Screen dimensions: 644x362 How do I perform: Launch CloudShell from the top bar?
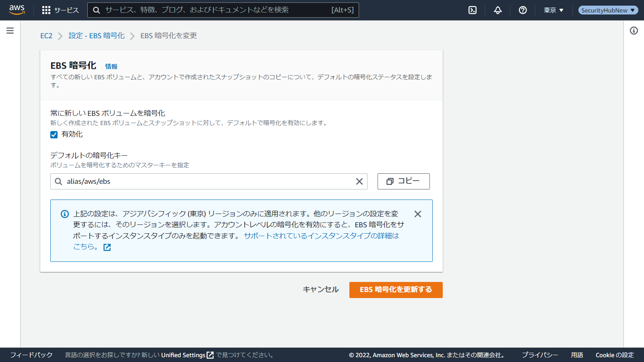click(473, 10)
